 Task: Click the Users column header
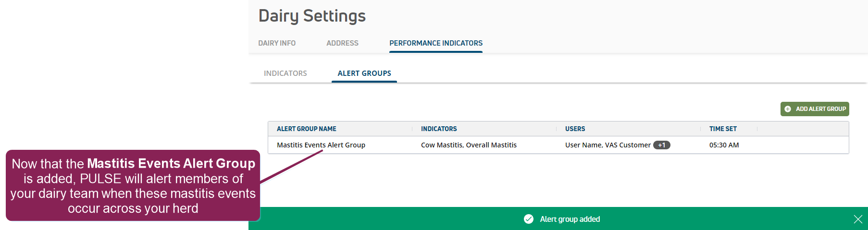575,129
